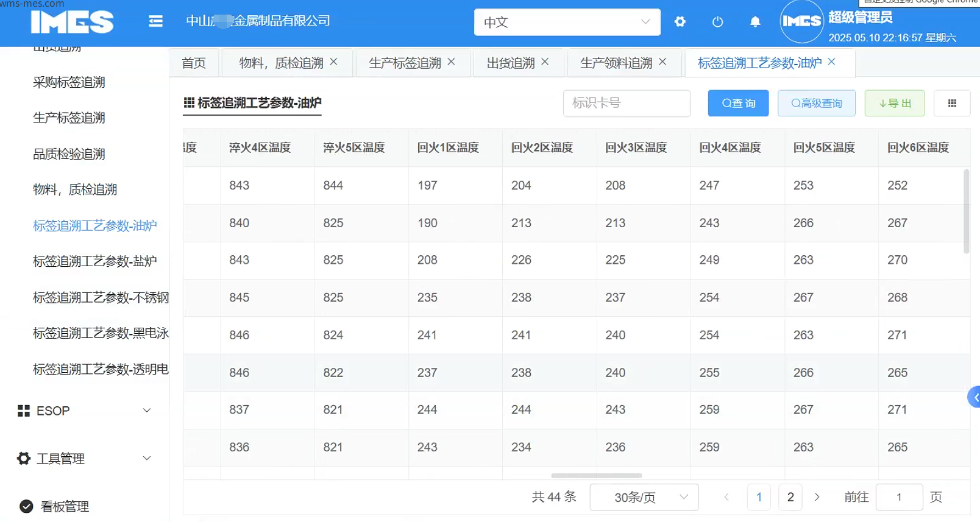Click the 前往 page number input
The height and width of the screenshot is (522, 980).
(x=900, y=497)
